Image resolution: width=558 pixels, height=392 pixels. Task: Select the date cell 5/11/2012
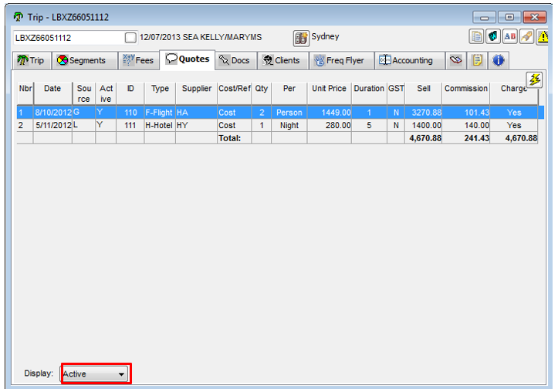tap(53, 125)
